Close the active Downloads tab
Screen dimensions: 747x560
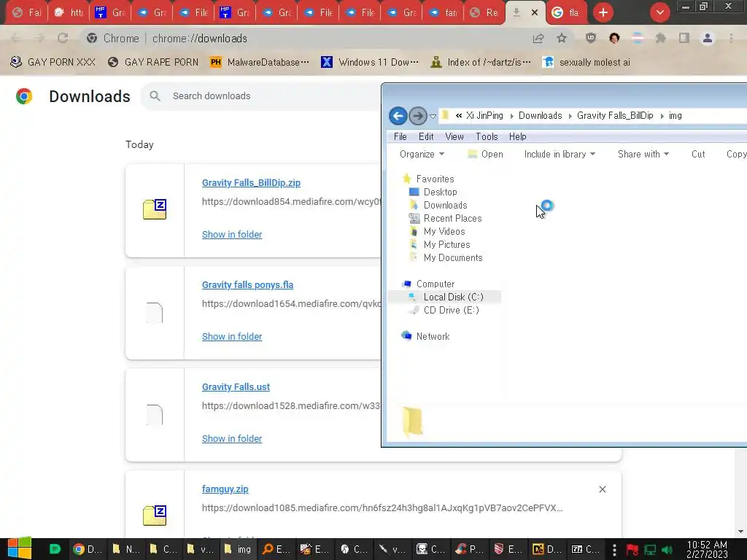[535, 12]
